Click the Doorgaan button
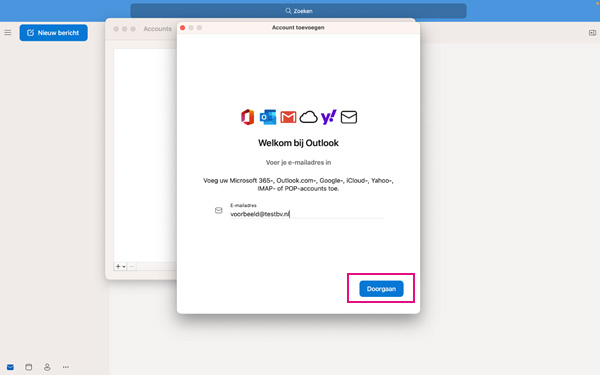 [x=381, y=289]
